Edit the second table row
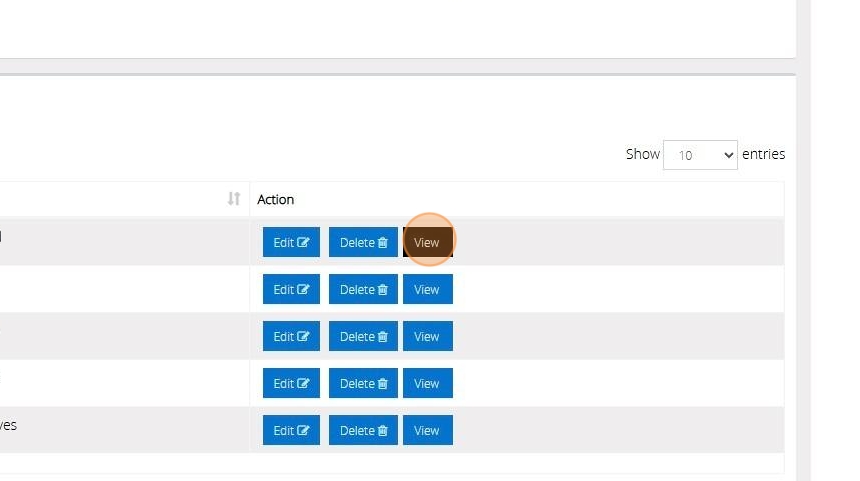860x481 pixels. [291, 289]
